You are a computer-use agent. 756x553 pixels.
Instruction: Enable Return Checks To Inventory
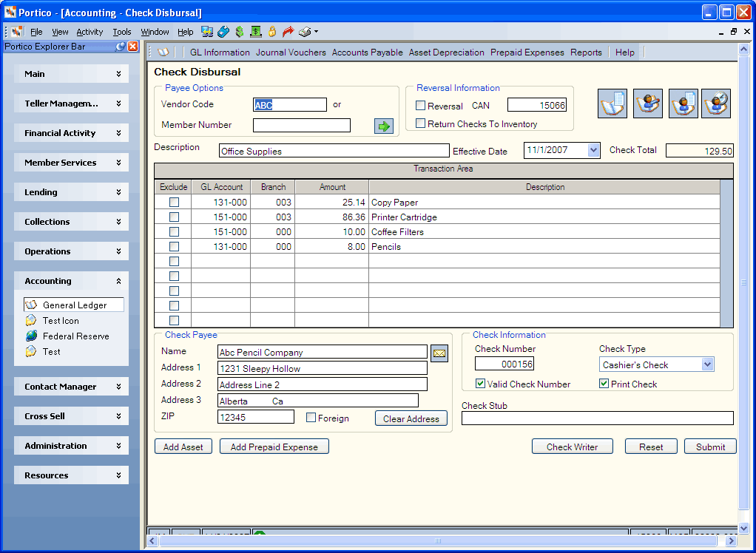tap(420, 123)
